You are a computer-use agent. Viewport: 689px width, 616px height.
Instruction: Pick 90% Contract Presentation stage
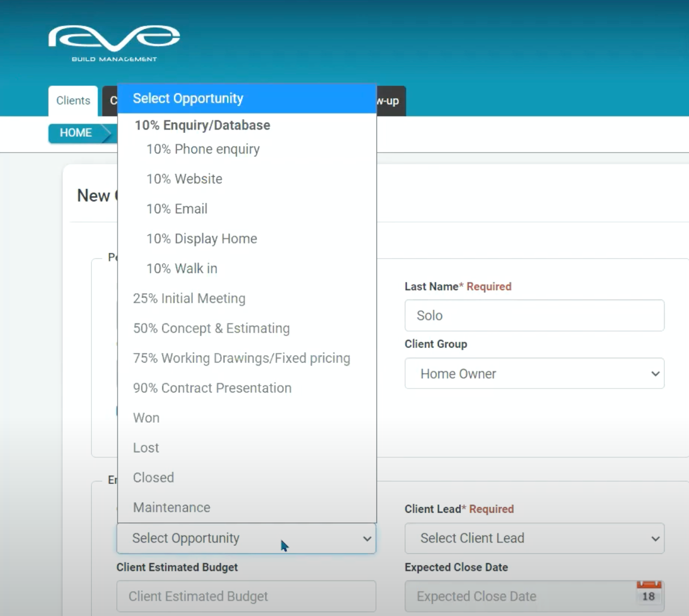[x=247, y=388]
